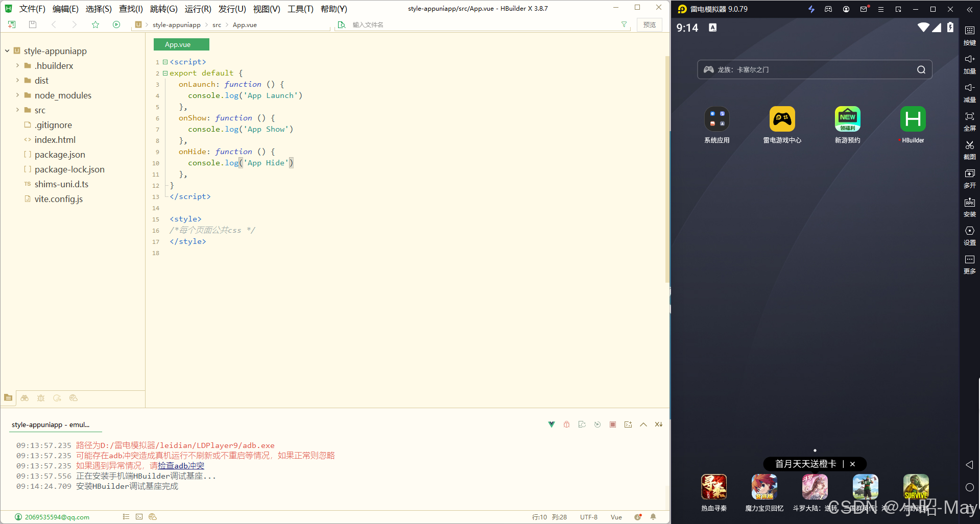
Task: Click the 输入文件名 file search field
Action: pyautogui.click(x=483, y=24)
